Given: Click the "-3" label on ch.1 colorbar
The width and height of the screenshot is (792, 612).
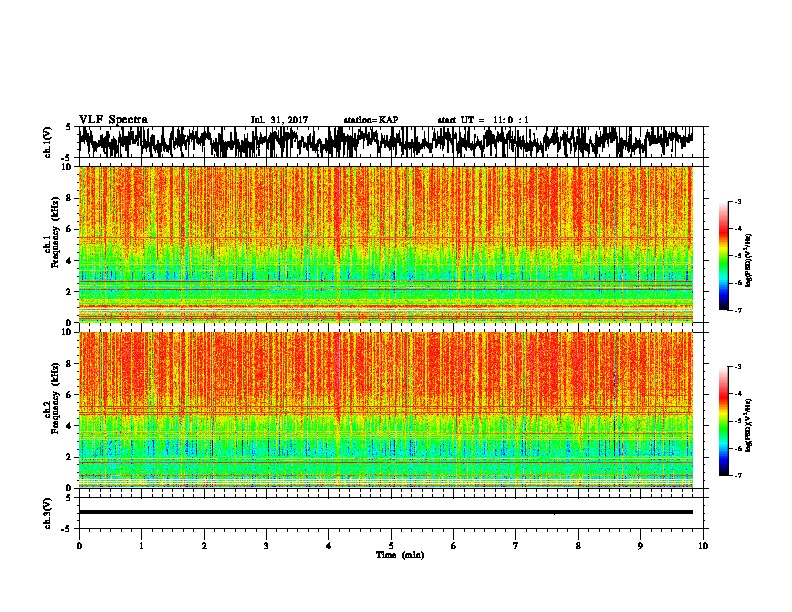Looking at the screenshot, I should coord(737,201).
